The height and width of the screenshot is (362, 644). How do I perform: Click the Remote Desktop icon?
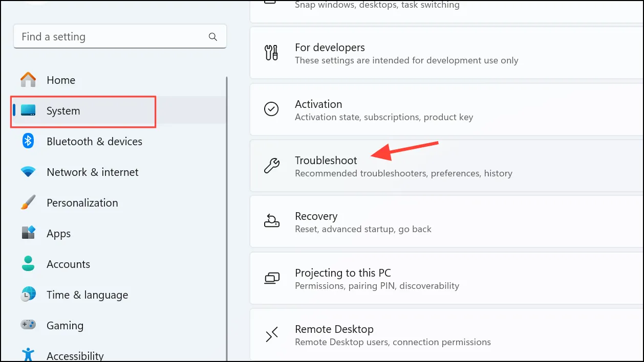271,334
